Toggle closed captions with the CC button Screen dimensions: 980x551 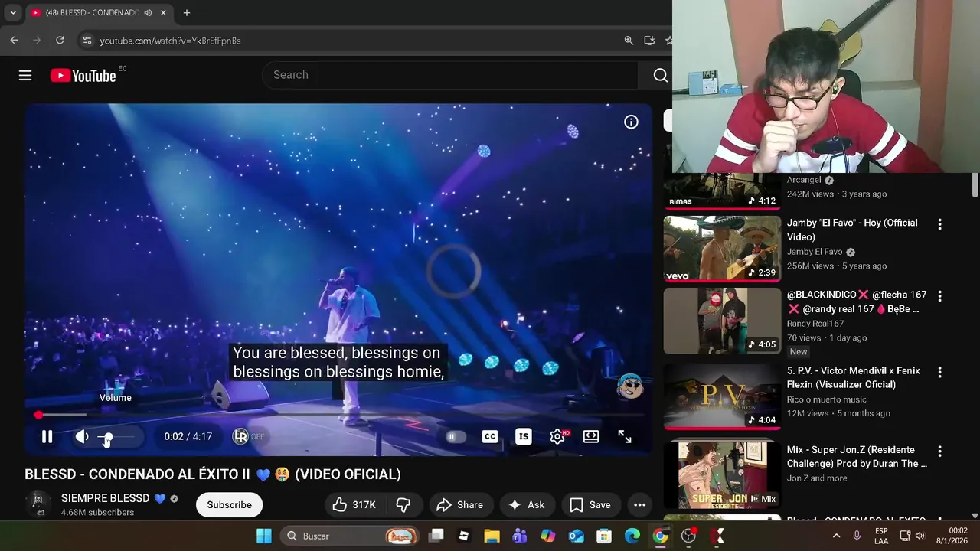click(x=490, y=436)
